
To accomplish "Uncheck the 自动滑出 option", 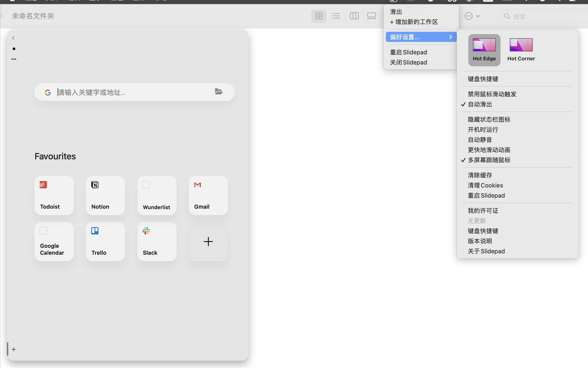I will pyautogui.click(x=518, y=104).
